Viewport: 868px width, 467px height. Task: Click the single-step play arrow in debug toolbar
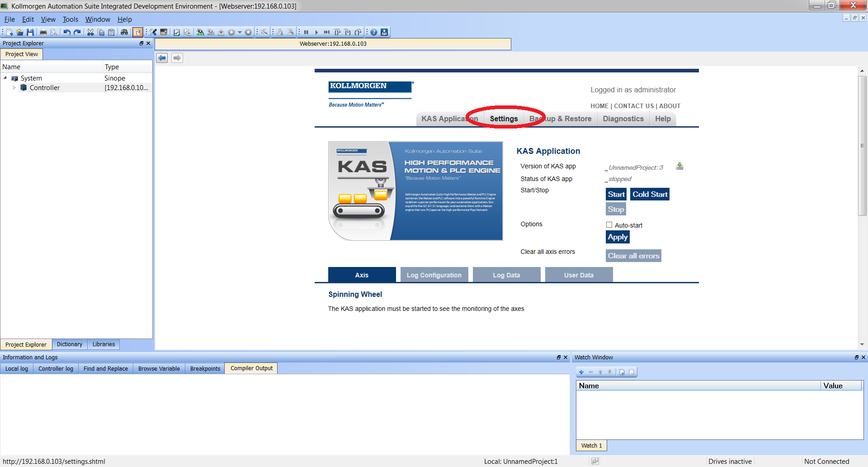pyautogui.click(x=316, y=32)
